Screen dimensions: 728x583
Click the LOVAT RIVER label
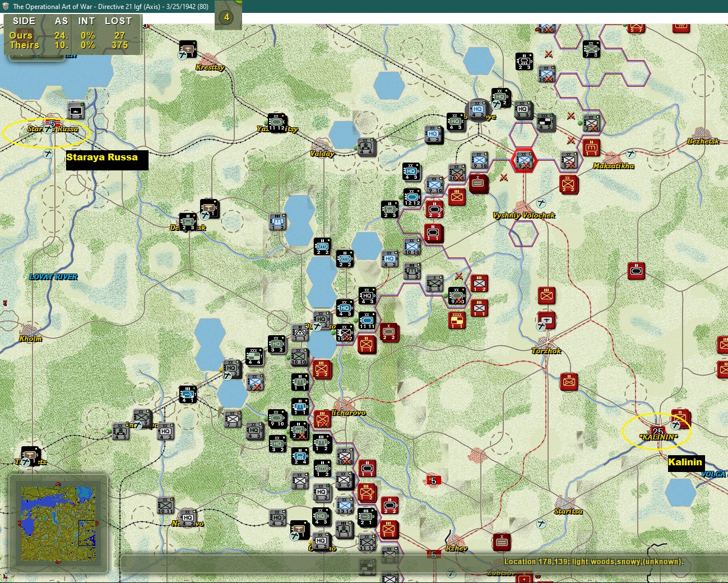[53, 277]
